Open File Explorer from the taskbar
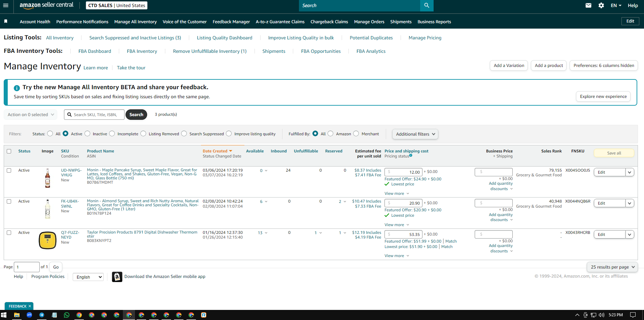Screen dimensions: 644x320 click(x=16, y=315)
